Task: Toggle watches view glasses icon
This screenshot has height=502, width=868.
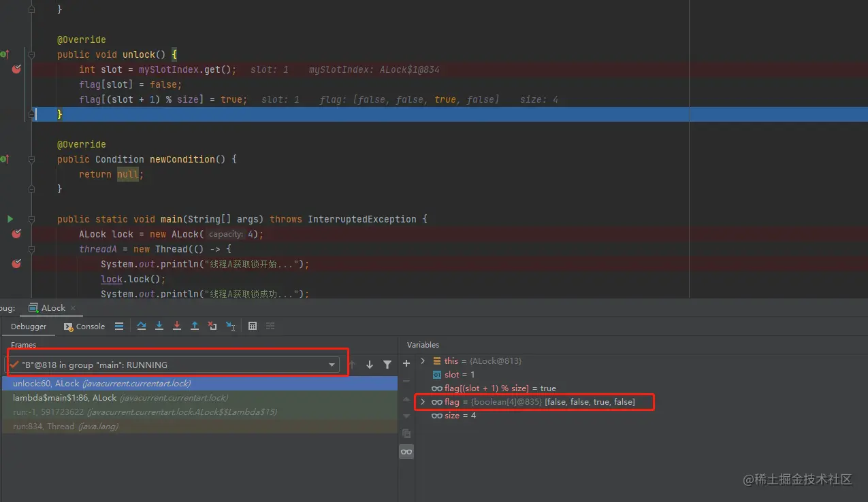Action: (406, 452)
